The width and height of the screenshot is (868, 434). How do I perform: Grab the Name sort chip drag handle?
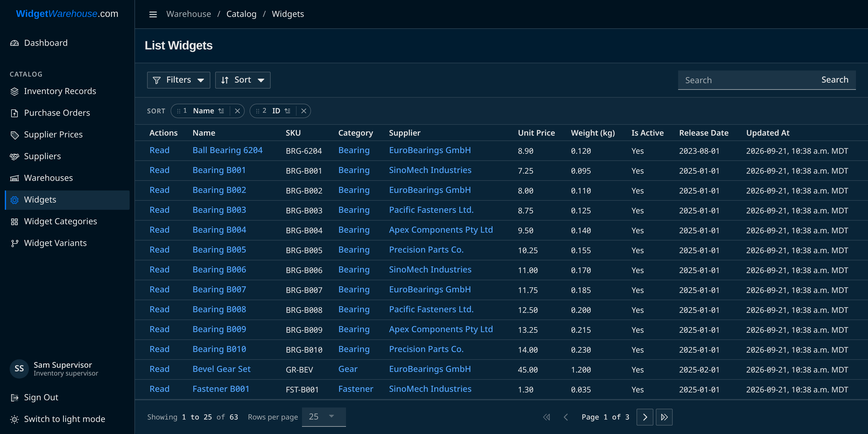[179, 111]
